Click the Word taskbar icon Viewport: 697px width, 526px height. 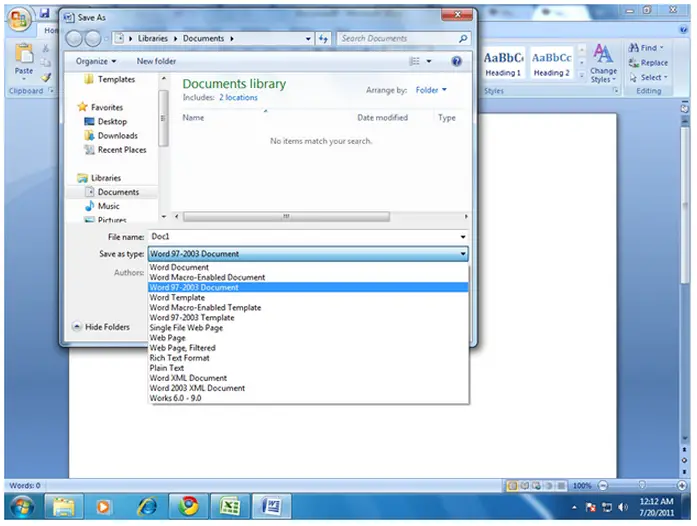(272, 506)
